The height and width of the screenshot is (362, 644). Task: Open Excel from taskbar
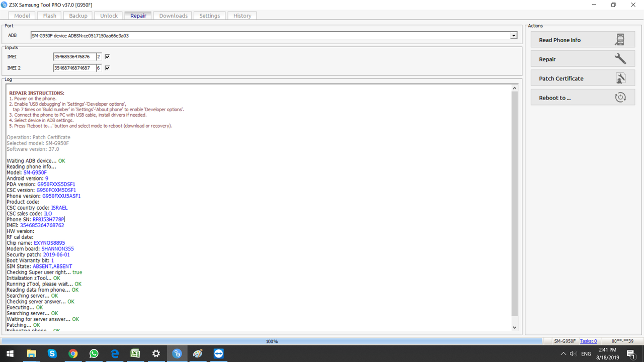click(x=135, y=354)
